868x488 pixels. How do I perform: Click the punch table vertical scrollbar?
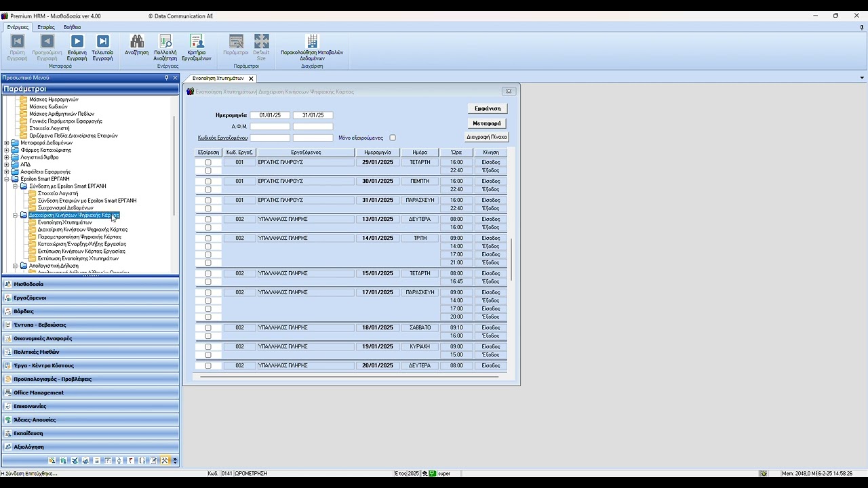click(x=511, y=260)
